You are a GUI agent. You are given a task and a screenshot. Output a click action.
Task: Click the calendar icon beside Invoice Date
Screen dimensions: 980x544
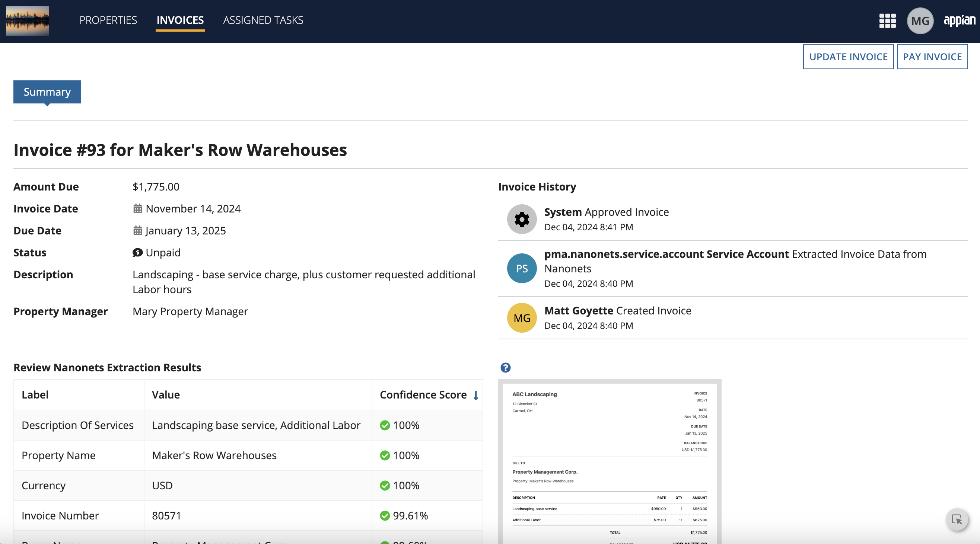point(137,208)
